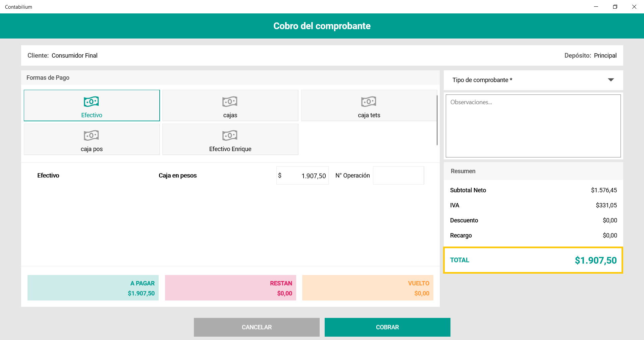The width and height of the screenshot is (644, 340).
Task: Click the VUELTO orange summary box
Action: (368, 288)
